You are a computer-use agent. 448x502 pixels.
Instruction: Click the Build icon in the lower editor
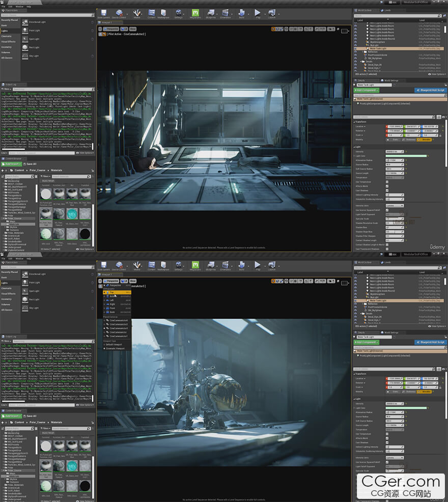[x=241, y=265]
